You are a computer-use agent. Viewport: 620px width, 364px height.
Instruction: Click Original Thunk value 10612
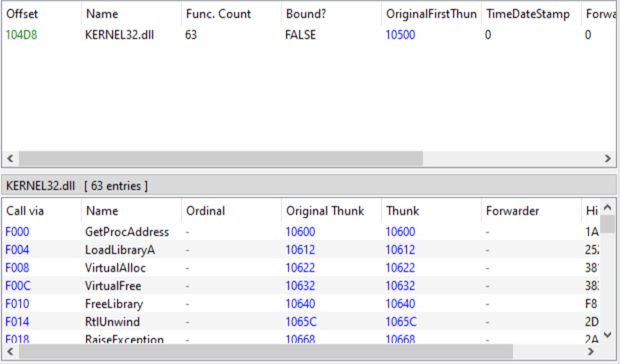pos(300,250)
